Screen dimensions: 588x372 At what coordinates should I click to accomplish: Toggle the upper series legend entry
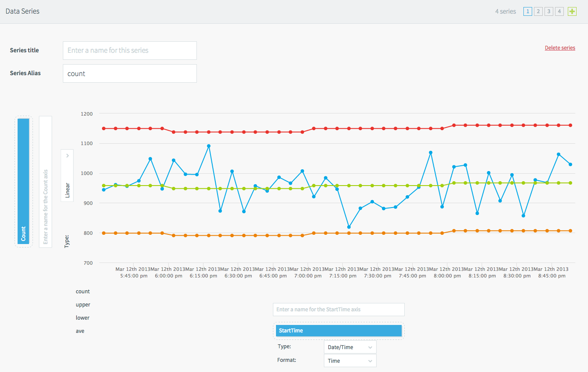click(x=83, y=304)
